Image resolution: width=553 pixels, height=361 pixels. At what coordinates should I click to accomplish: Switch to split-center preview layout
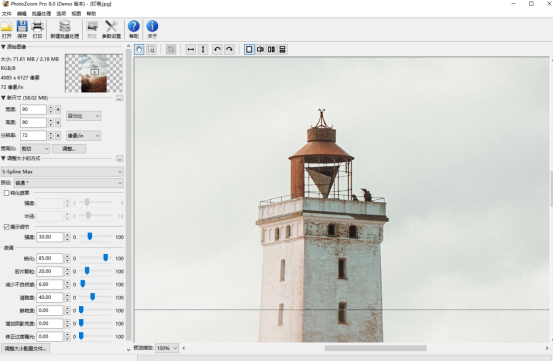coord(260,49)
